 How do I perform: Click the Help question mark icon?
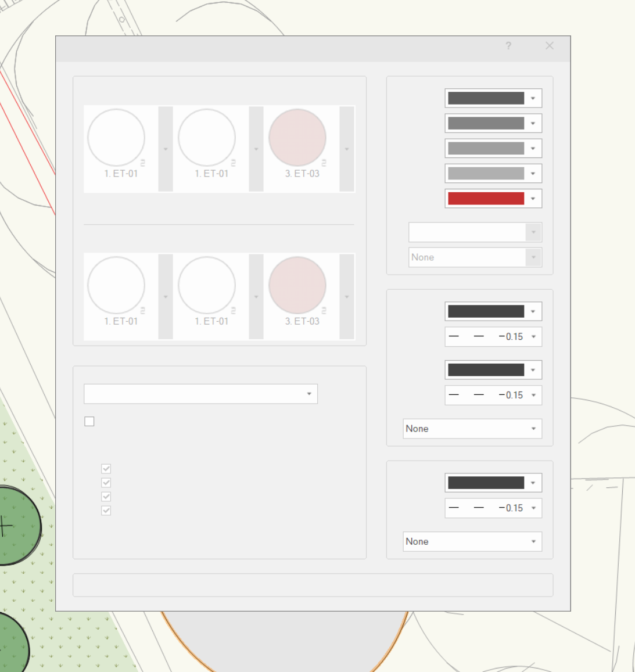click(508, 46)
